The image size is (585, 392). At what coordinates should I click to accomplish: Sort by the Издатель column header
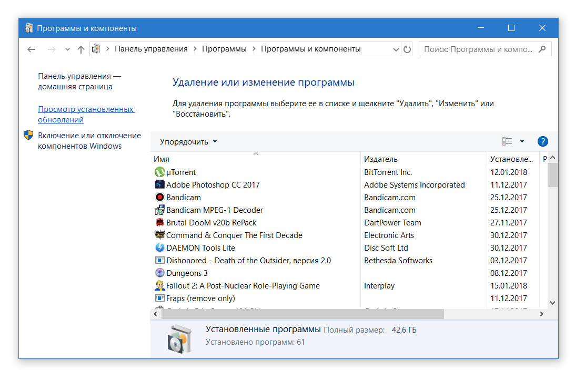(424, 159)
